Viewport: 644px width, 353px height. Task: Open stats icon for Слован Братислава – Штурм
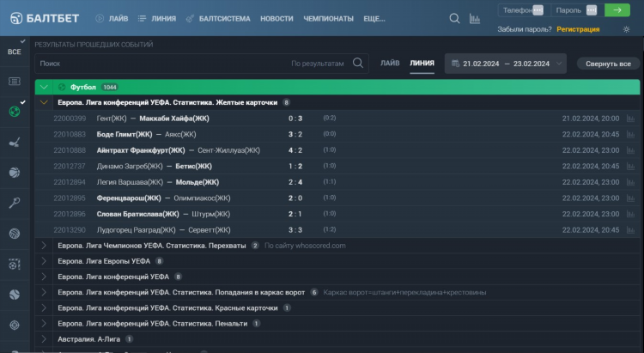pos(630,214)
